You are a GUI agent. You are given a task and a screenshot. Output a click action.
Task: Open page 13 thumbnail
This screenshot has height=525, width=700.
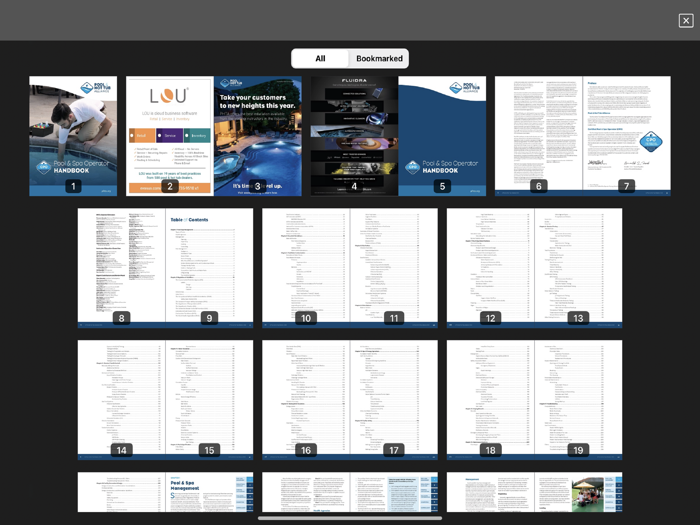pos(579,268)
